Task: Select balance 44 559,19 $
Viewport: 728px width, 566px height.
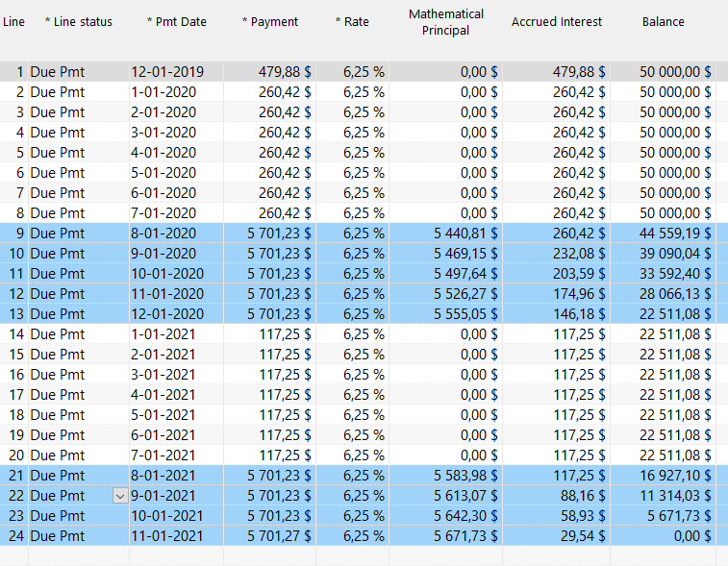Action: pyautogui.click(x=663, y=234)
